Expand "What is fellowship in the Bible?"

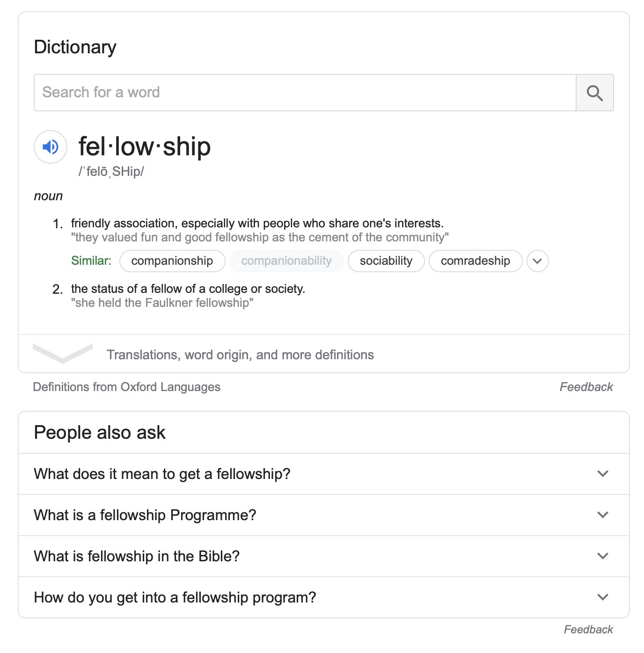pyautogui.click(x=323, y=556)
